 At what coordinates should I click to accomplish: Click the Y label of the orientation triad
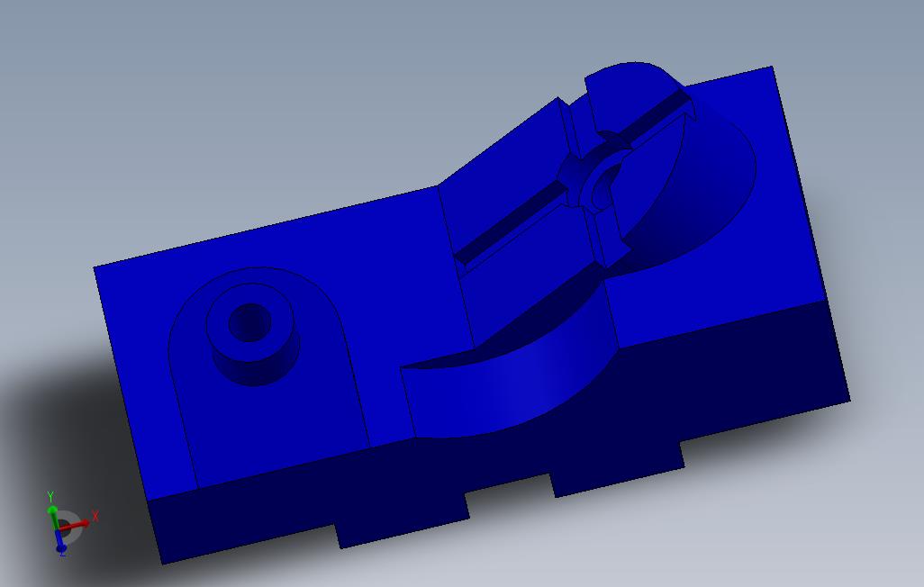[50, 496]
